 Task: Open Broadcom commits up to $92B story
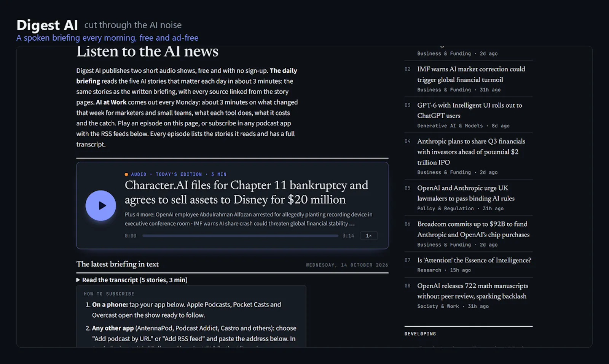coord(473,229)
